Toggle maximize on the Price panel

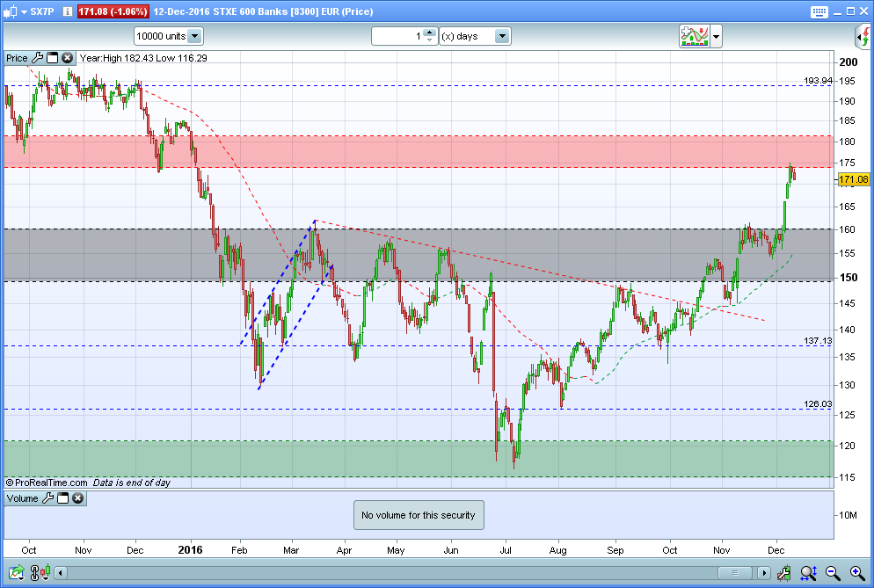(x=52, y=58)
